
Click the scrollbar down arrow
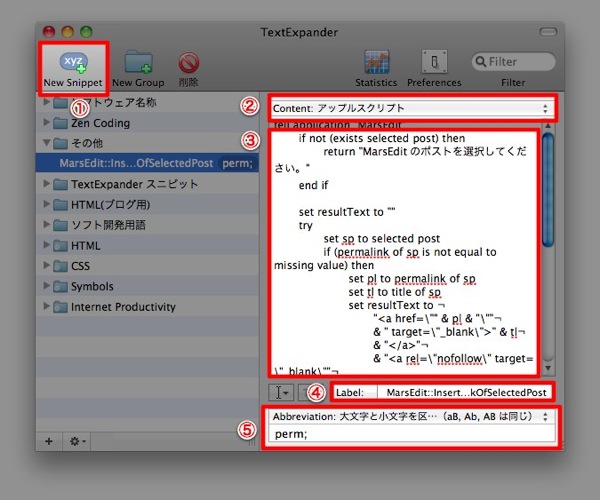pos(548,368)
